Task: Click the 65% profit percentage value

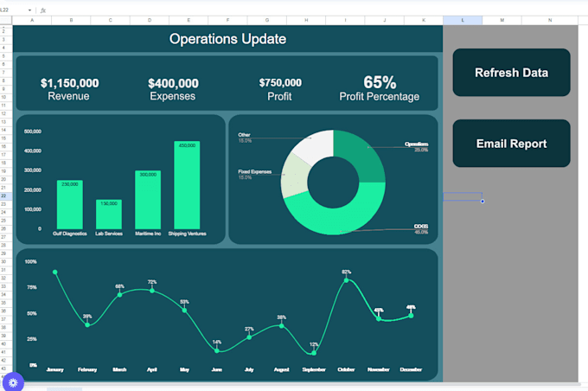Action: point(380,82)
